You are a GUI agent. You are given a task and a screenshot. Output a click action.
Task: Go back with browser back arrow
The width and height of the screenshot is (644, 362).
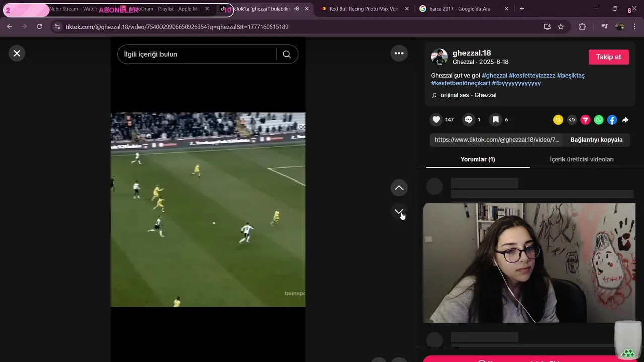tap(9, 27)
